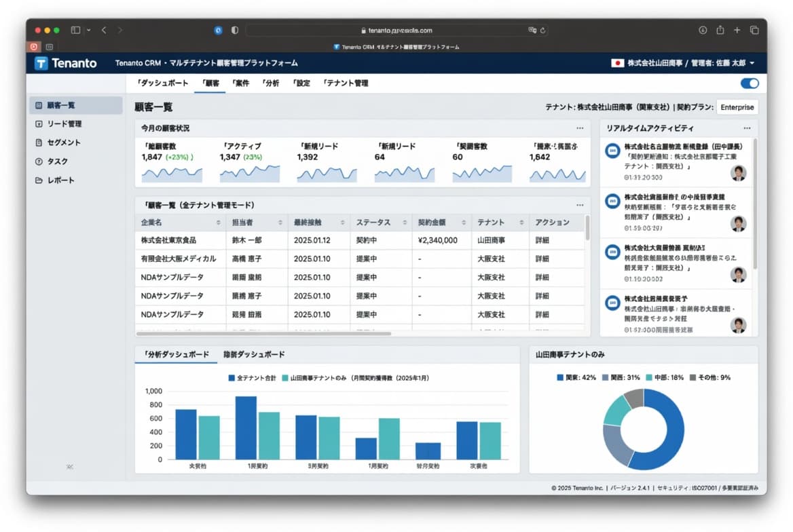The image size is (793, 532).
Task: Toggle 山田商事テナントのみ legend swatch
Action: point(285,378)
